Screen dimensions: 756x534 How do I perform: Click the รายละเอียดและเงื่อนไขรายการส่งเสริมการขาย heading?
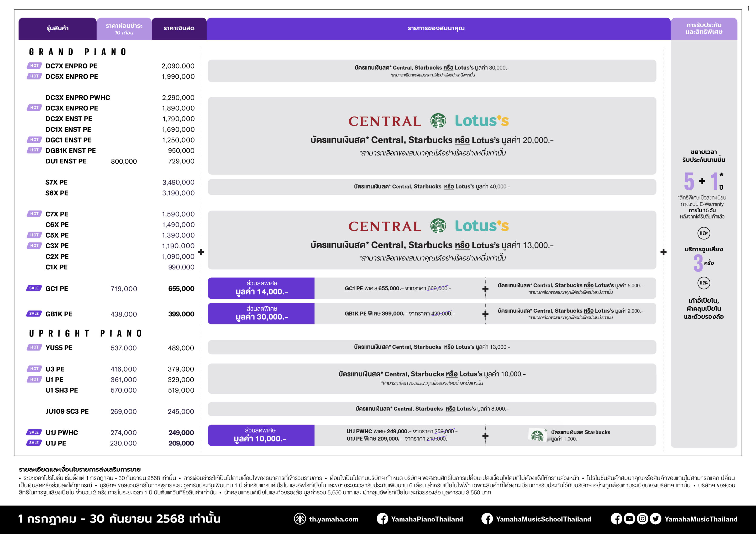tap(80, 469)
